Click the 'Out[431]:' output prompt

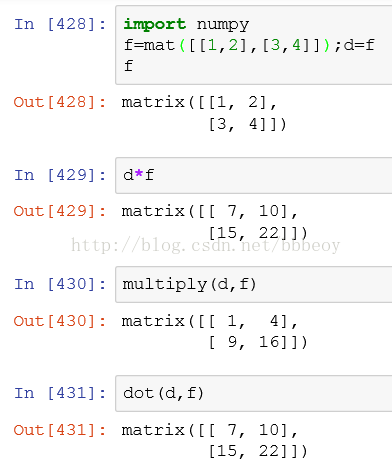(x=60, y=430)
